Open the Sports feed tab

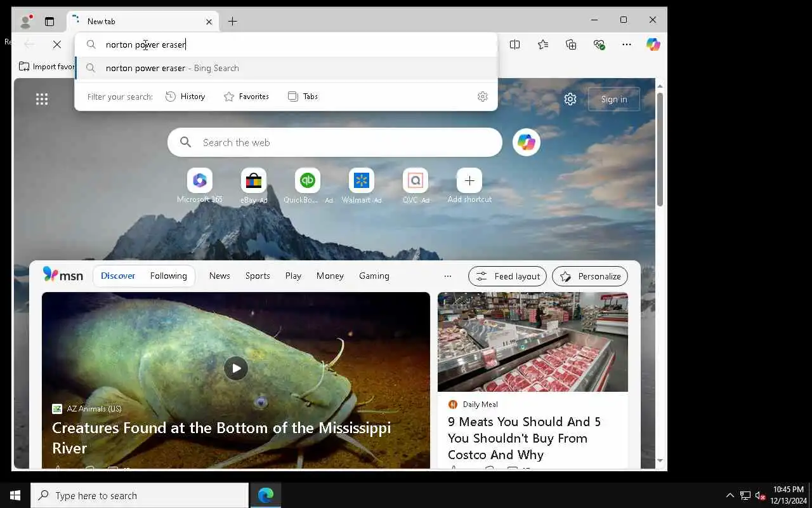coord(258,276)
